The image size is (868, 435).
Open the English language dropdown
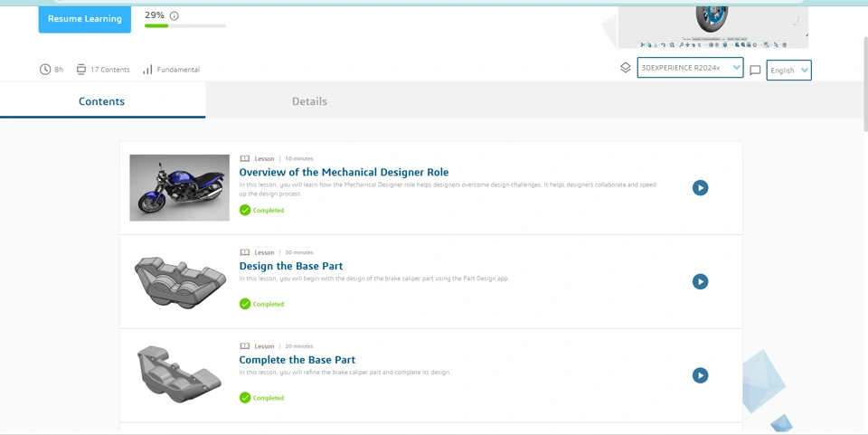click(x=788, y=71)
